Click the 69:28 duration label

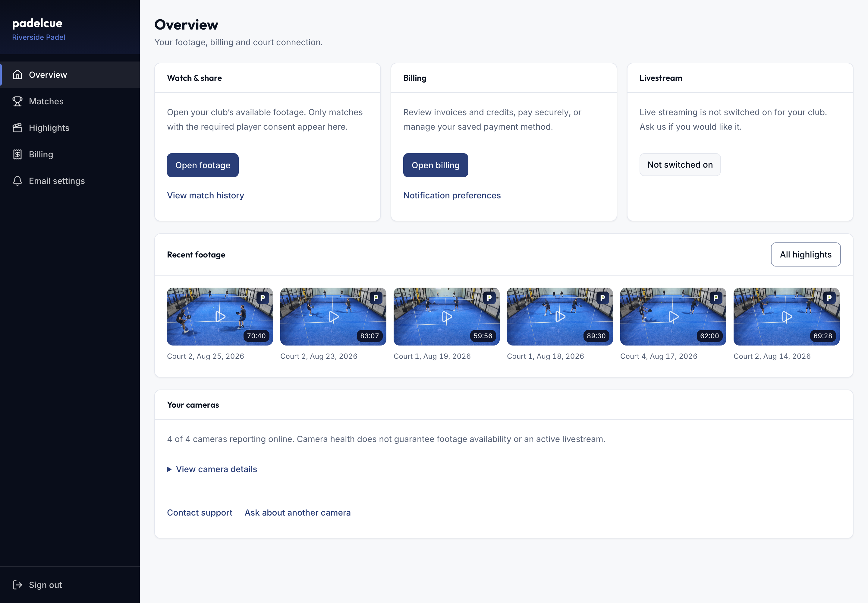(x=823, y=336)
